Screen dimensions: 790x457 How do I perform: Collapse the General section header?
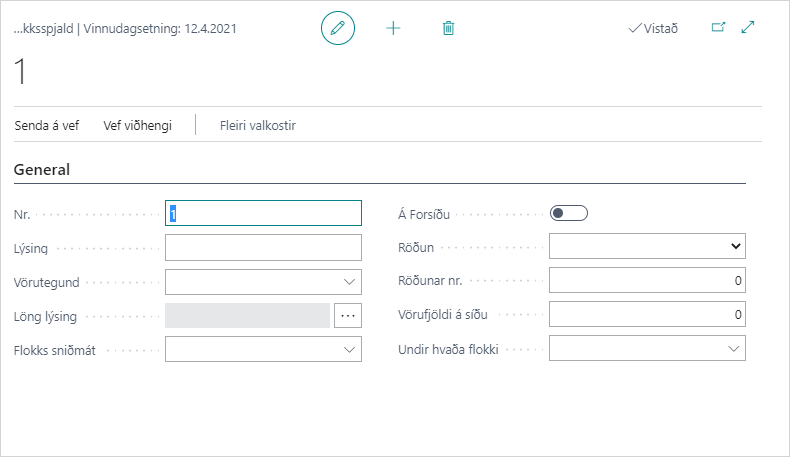click(x=42, y=170)
